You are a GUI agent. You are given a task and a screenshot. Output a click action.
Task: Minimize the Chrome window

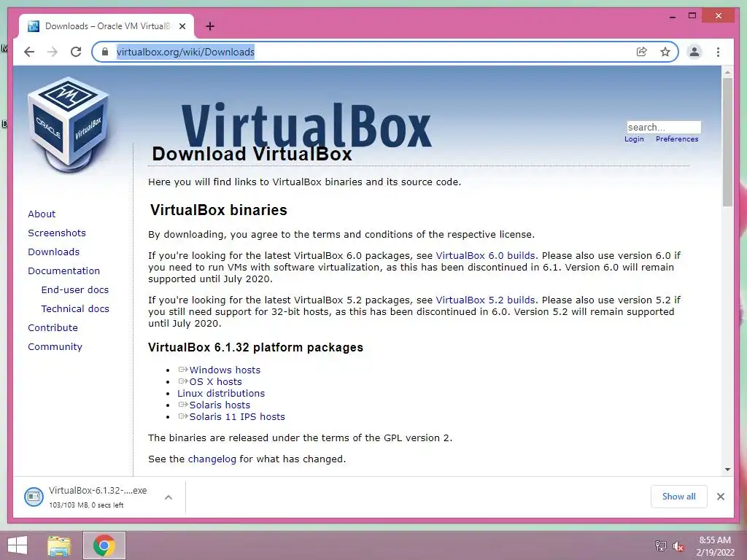click(672, 16)
